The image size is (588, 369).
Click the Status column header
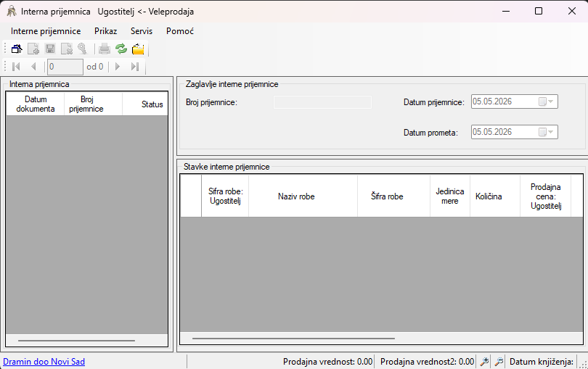tap(145, 104)
